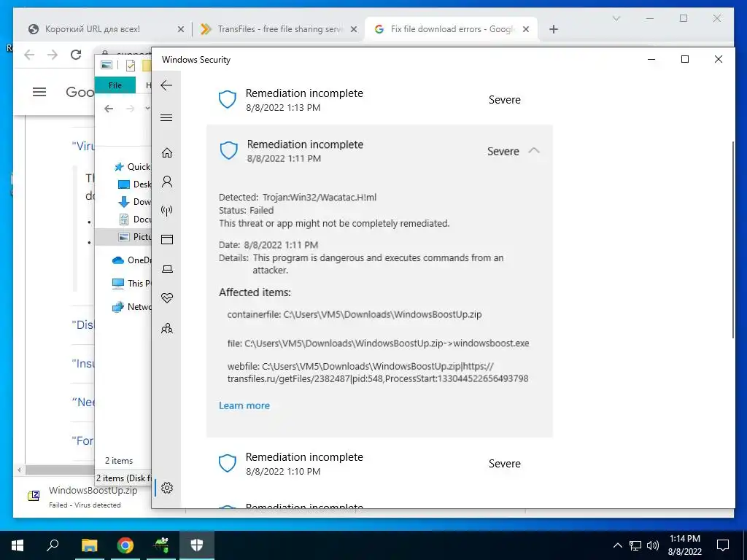Open the Learn more link
Screen dimensions: 747x560
tap(244, 405)
